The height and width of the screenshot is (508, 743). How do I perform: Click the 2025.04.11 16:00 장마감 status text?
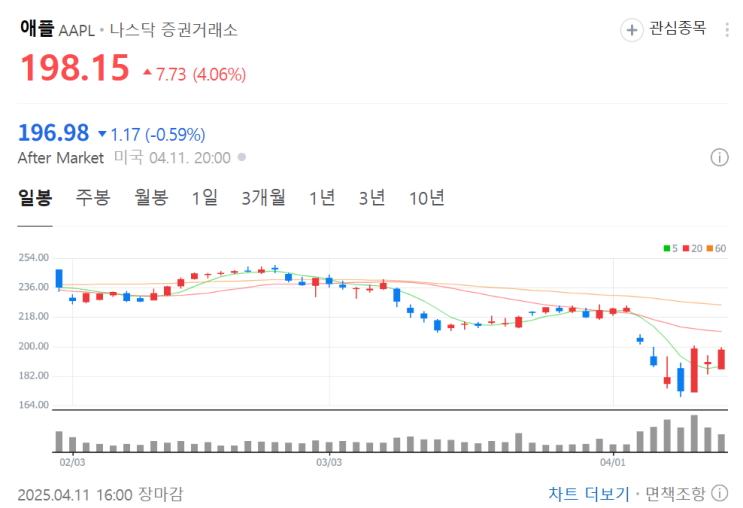pyautogui.click(x=100, y=495)
